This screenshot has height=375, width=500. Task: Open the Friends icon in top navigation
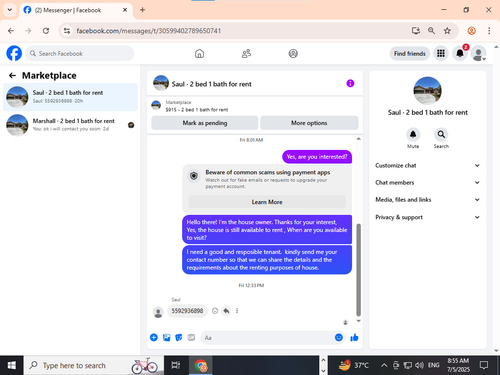click(246, 53)
